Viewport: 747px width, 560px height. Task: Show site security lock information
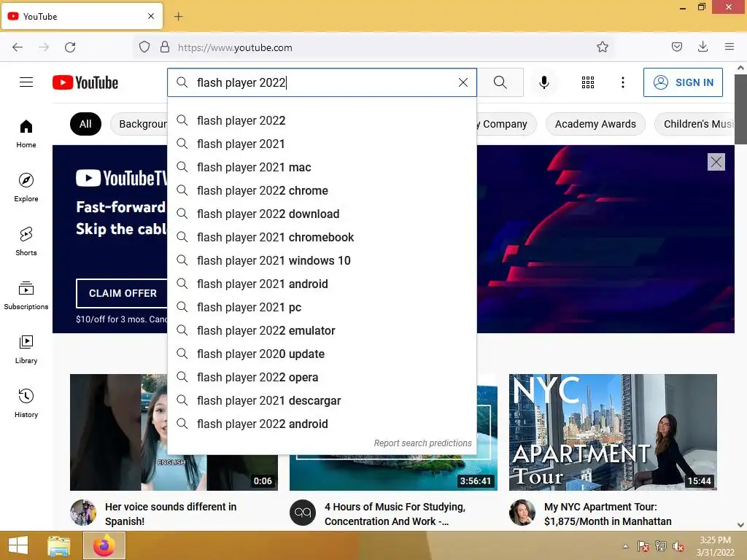[165, 47]
